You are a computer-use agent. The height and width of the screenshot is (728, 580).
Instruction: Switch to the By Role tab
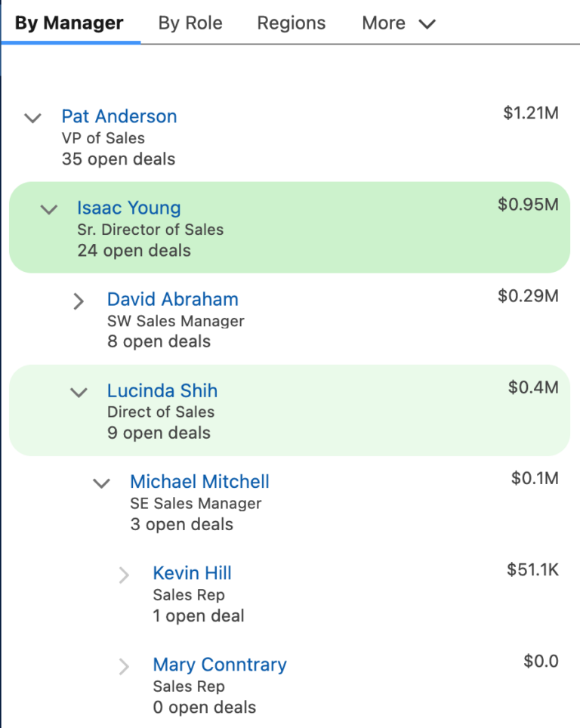pyautogui.click(x=190, y=23)
